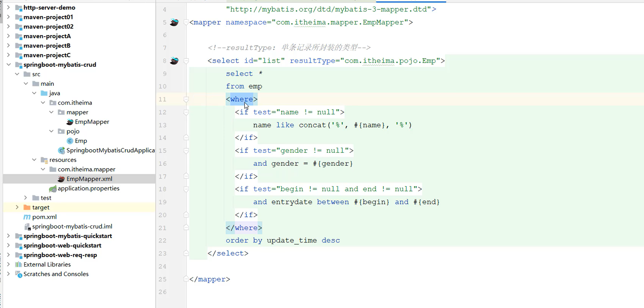Fold the where block at line 11
Screen dimensions: 644x308
click(186, 99)
